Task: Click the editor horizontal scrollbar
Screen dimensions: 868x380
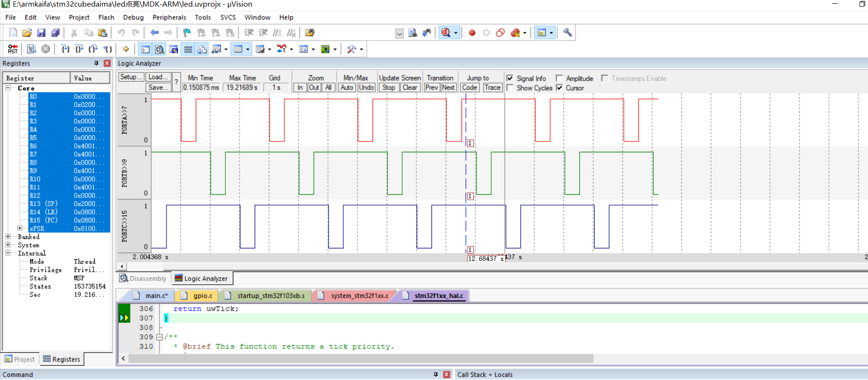Action: click(361, 359)
